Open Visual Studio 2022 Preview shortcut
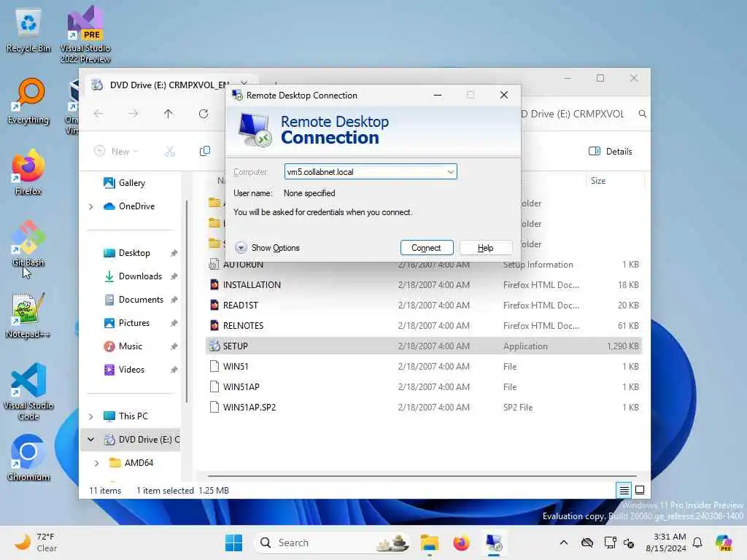The image size is (747, 560). [x=85, y=34]
